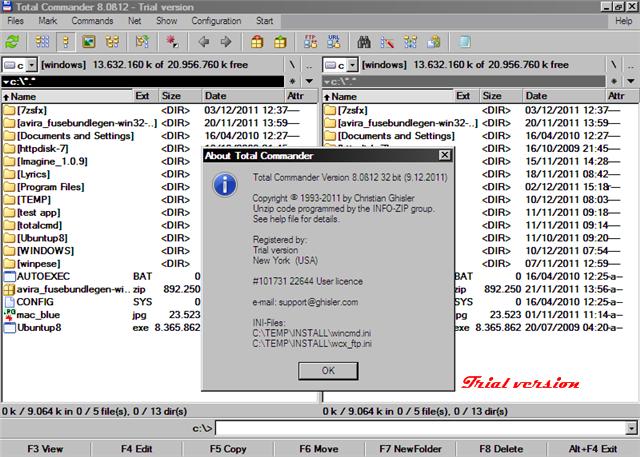
Task: Open the Start menu item
Action: 264,21
